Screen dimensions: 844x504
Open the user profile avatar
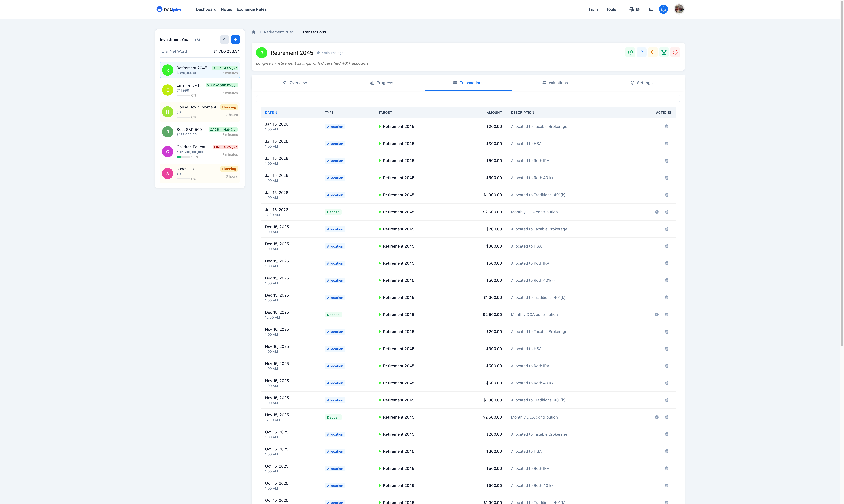[679, 9]
